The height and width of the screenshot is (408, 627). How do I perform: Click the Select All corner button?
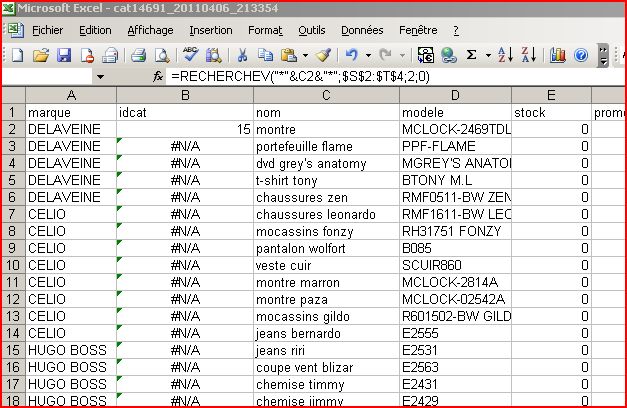[13, 95]
